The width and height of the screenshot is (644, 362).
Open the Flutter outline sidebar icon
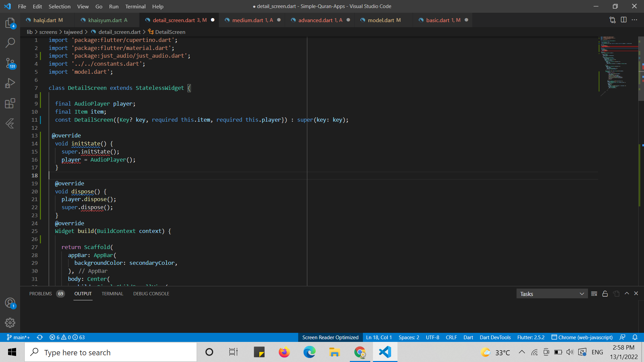10,123
